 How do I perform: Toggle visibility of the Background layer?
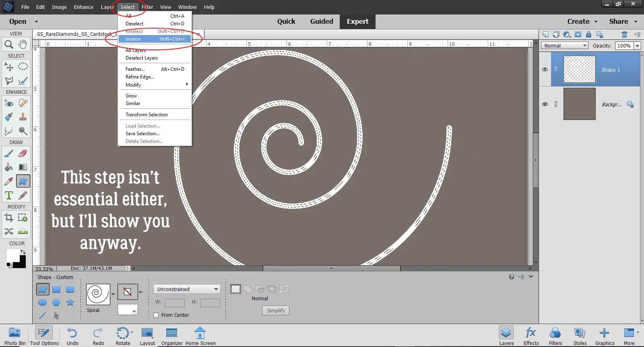pyautogui.click(x=545, y=104)
